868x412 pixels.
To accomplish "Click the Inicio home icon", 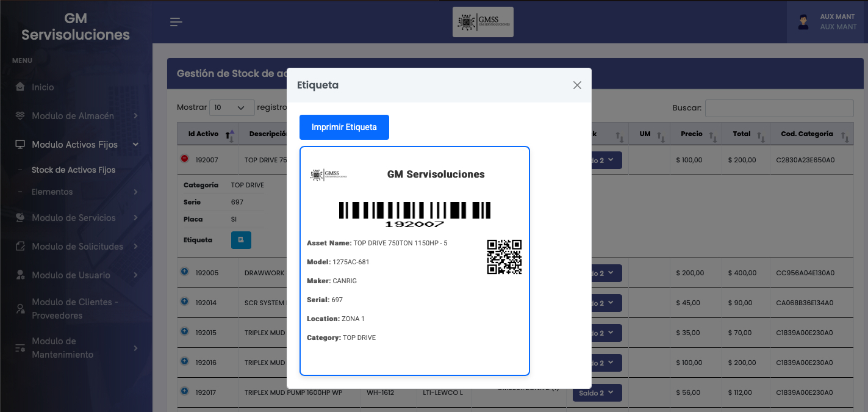I will 20,87.
